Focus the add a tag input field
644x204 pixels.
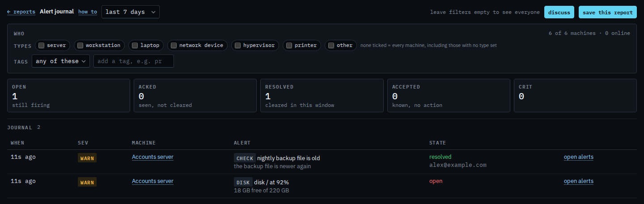tap(134, 61)
